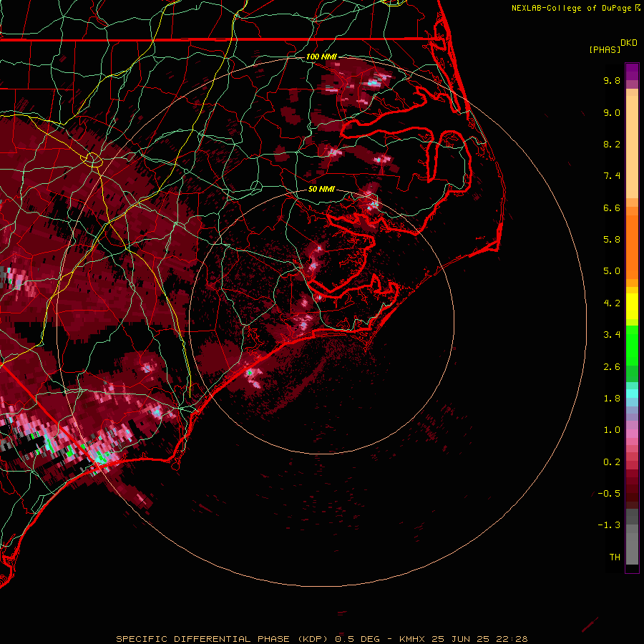
Task: Click the -0.5 legend value
Action: (609, 494)
